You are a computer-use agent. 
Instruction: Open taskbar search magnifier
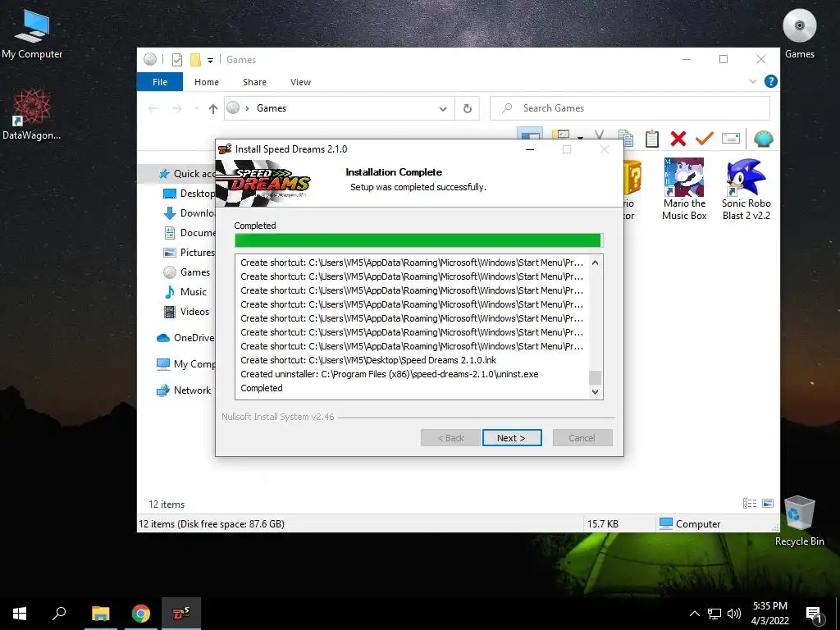(59, 614)
